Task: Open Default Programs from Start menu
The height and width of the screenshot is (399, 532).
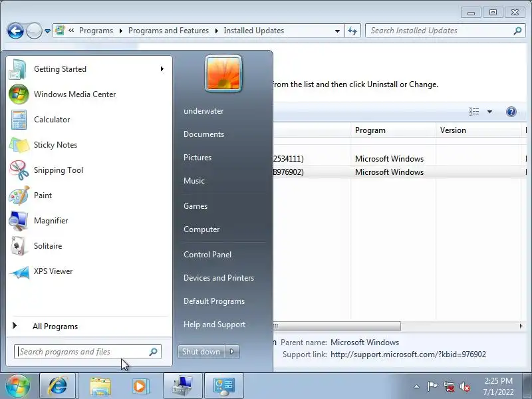Action: click(214, 301)
